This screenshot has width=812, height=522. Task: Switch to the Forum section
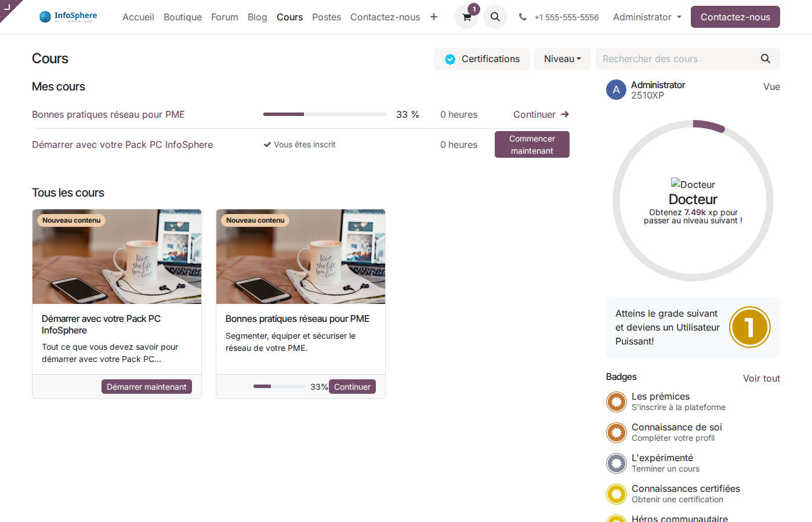pos(224,17)
